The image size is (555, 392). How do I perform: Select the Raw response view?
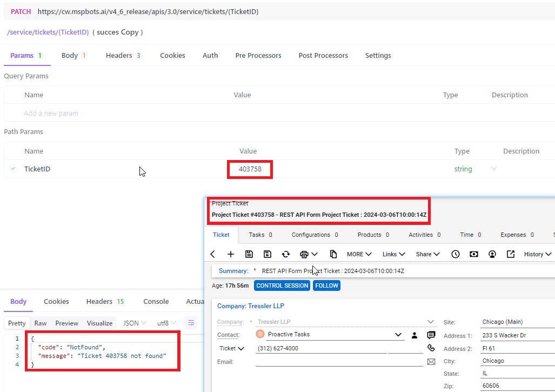[x=41, y=323]
